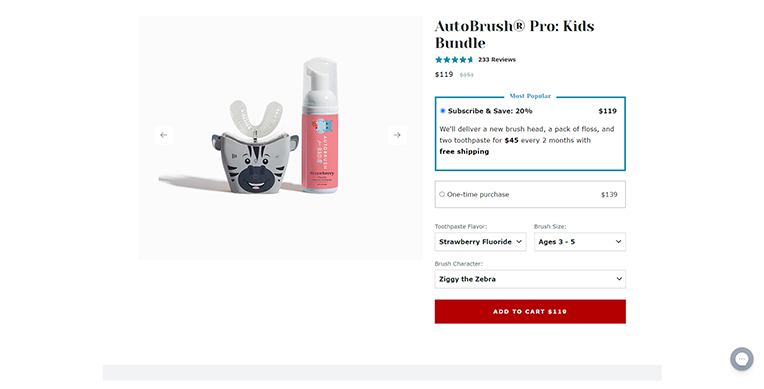Click the chevron on Brush Character select

point(619,279)
